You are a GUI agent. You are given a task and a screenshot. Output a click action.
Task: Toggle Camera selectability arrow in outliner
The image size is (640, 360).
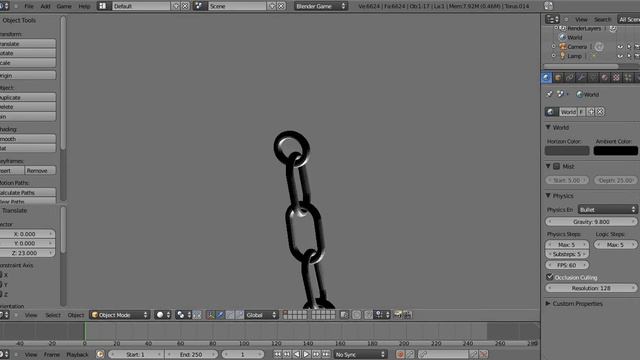pyautogui.click(x=629, y=47)
